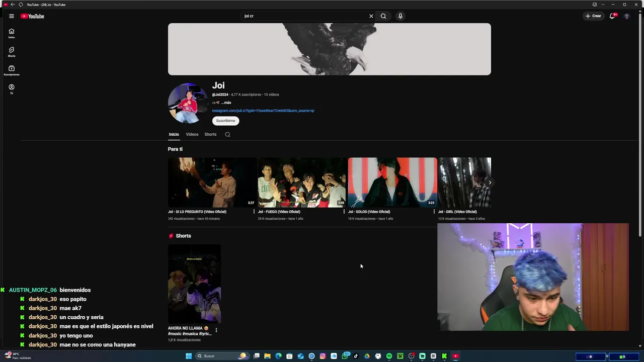
Task: Click the magnifier search button
Action: (x=383, y=16)
